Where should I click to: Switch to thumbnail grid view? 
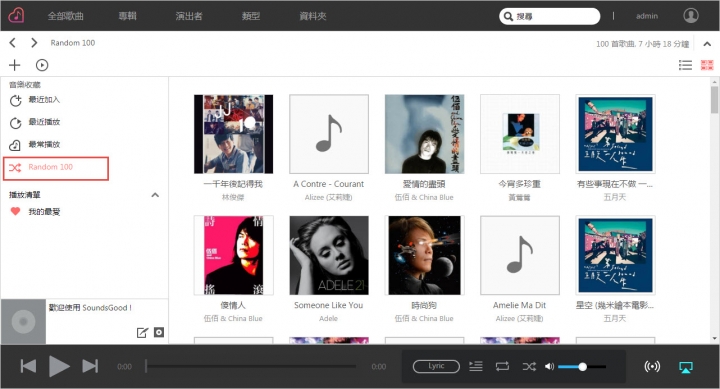click(x=707, y=65)
